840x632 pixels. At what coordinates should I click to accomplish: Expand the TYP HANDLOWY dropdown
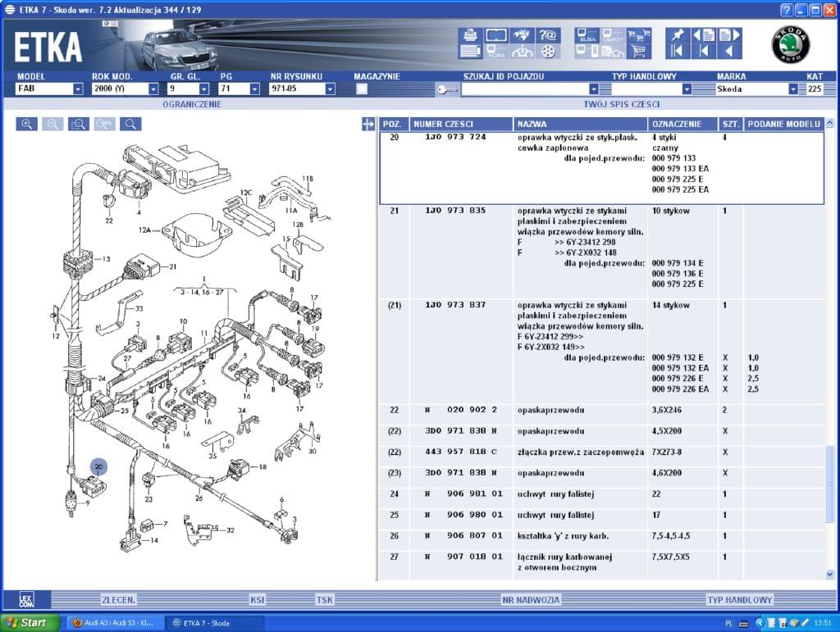pyautogui.click(x=687, y=89)
